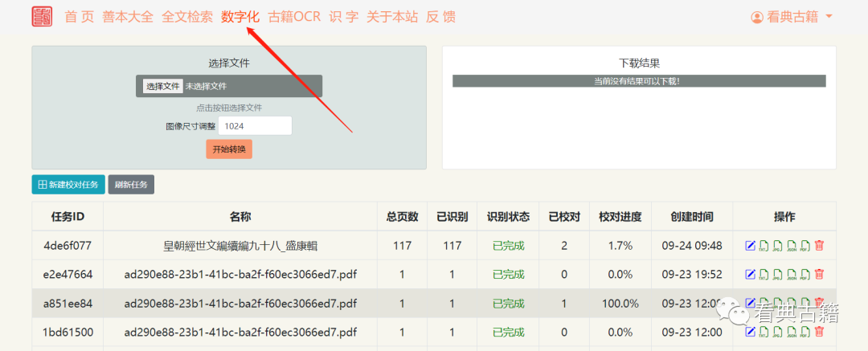Delete task e2e47664 using red trash icon

[x=819, y=275]
